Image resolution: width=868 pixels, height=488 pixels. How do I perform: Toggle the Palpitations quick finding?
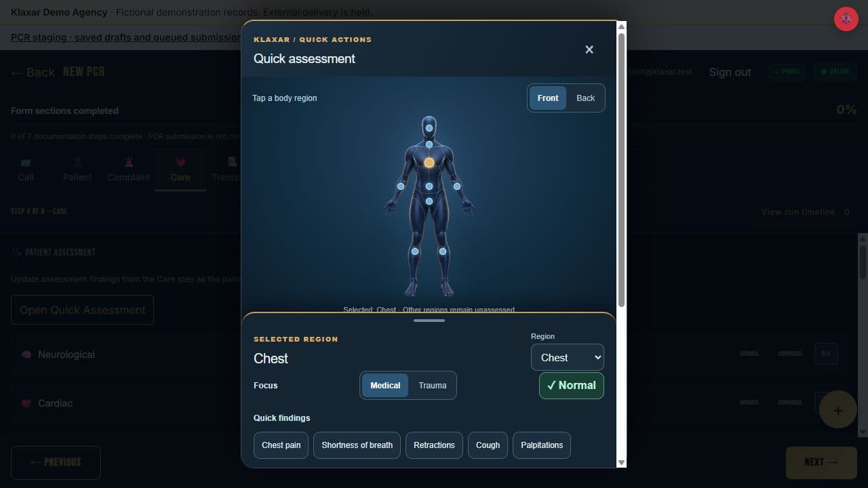(542, 445)
